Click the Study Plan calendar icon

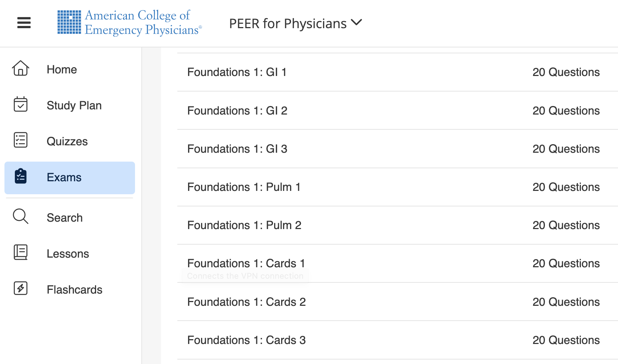coord(20,105)
